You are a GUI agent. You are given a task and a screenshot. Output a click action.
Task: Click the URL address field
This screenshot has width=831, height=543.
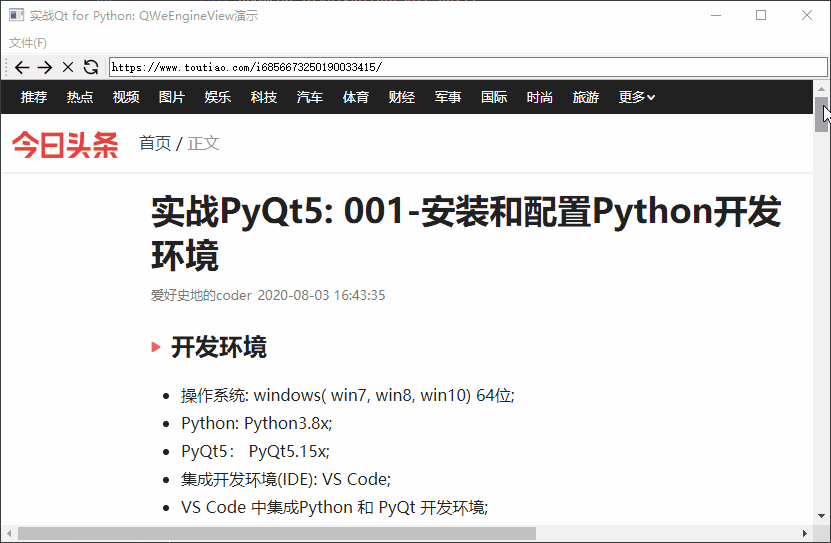click(x=468, y=67)
